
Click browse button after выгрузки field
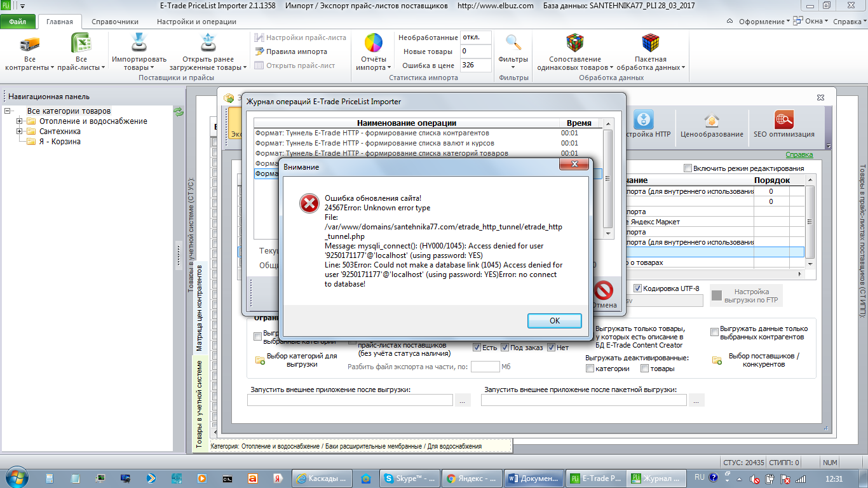pos(463,400)
